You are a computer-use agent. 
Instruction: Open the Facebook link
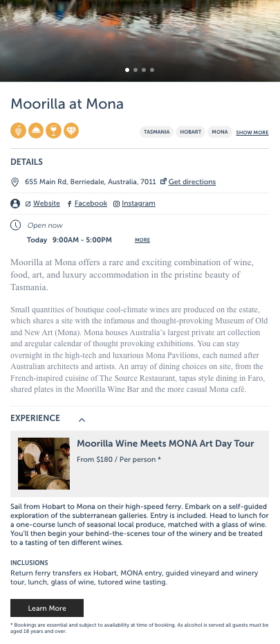[91, 204]
